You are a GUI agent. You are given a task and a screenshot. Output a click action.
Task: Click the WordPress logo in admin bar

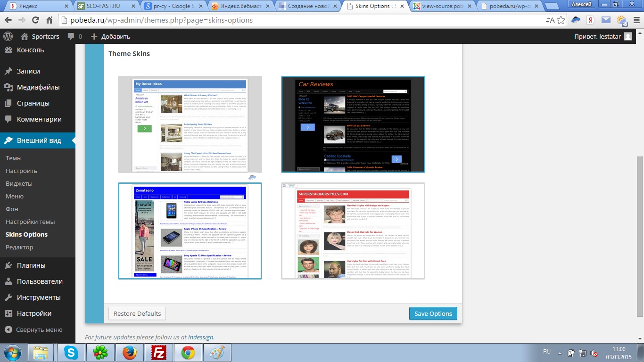tap(8, 36)
